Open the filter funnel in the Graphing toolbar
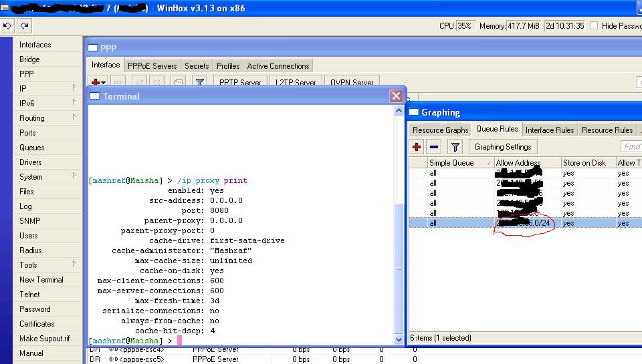This screenshot has width=642, height=364. tap(455, 147)
